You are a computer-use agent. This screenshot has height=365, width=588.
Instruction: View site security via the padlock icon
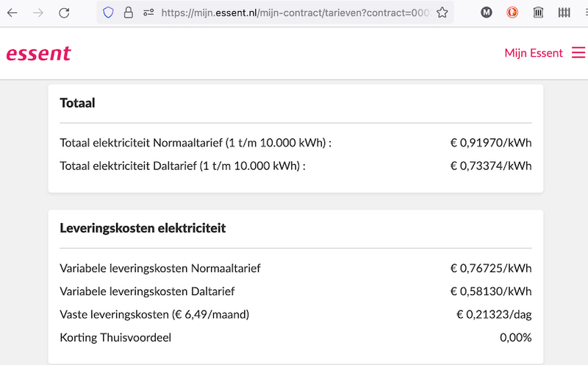click(x=128, y=13)
